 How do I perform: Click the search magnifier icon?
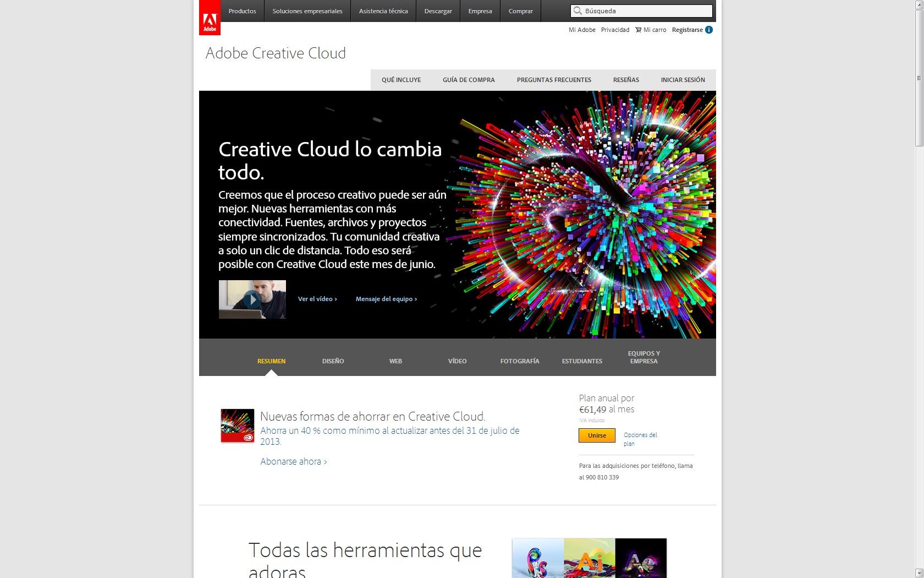pyautogui.click(x=577, y=10)
